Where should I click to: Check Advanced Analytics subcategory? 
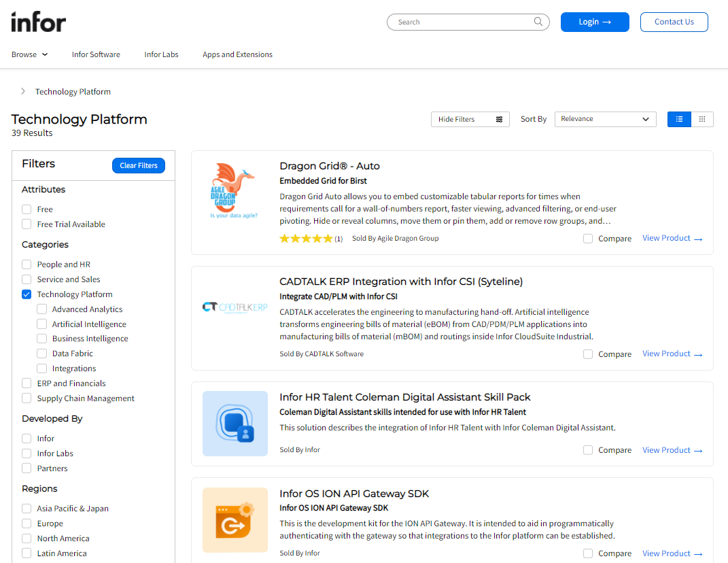41,309
